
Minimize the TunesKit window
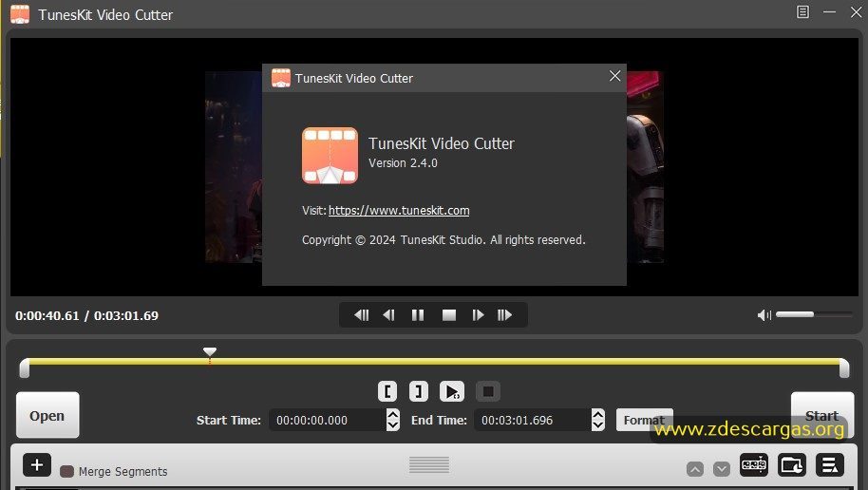(829, 11)
